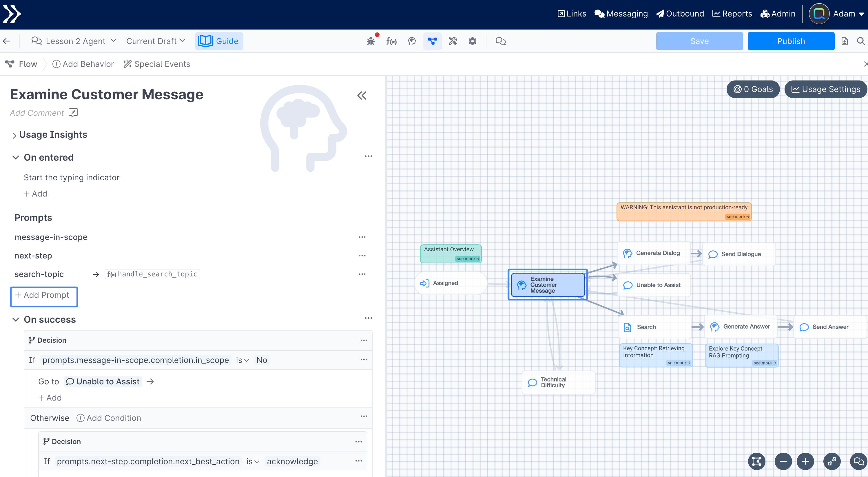Open the canvas chat preview icon
This screenshot has width=868, height=477.
click(858, 461)
